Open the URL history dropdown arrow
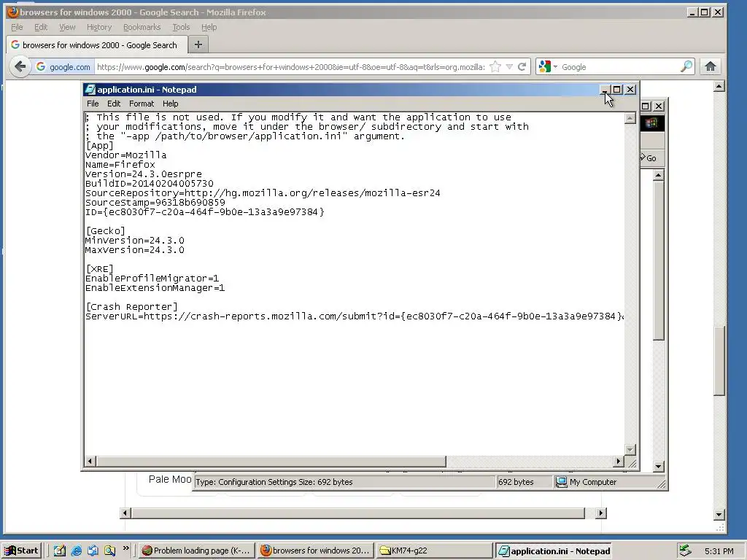The height and width of the screenshot is (560, 747). point(509,66)
